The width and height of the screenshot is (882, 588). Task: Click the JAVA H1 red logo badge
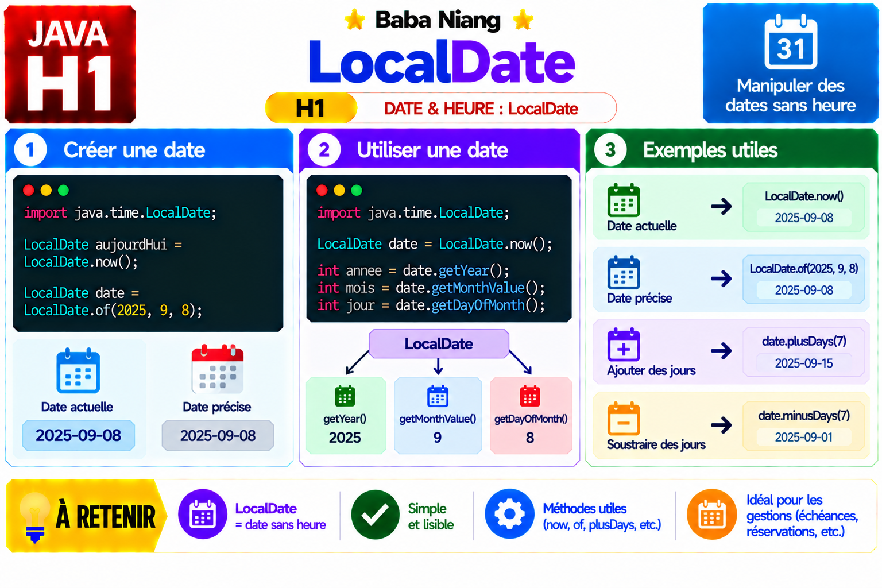point(70,64)
